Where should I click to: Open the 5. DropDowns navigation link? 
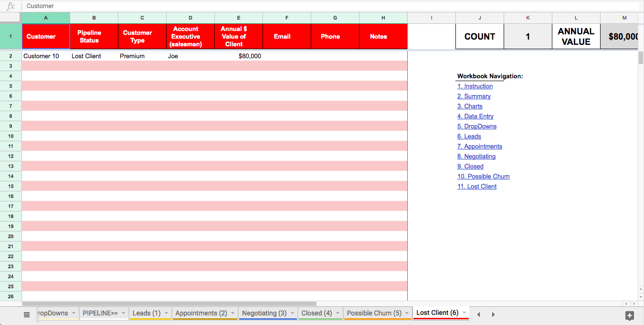point(477,126)
